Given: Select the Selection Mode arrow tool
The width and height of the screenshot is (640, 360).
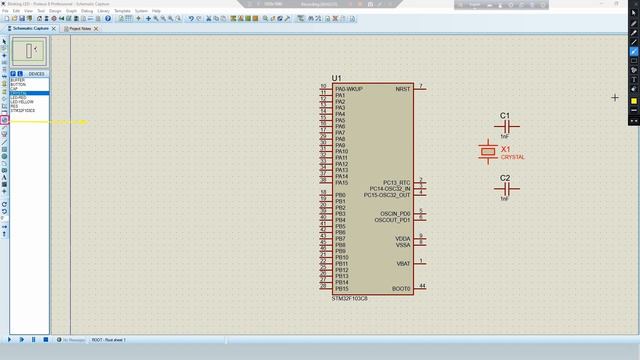Looking at the screenshot, I should pyautogui.click(x=4, y=41).
